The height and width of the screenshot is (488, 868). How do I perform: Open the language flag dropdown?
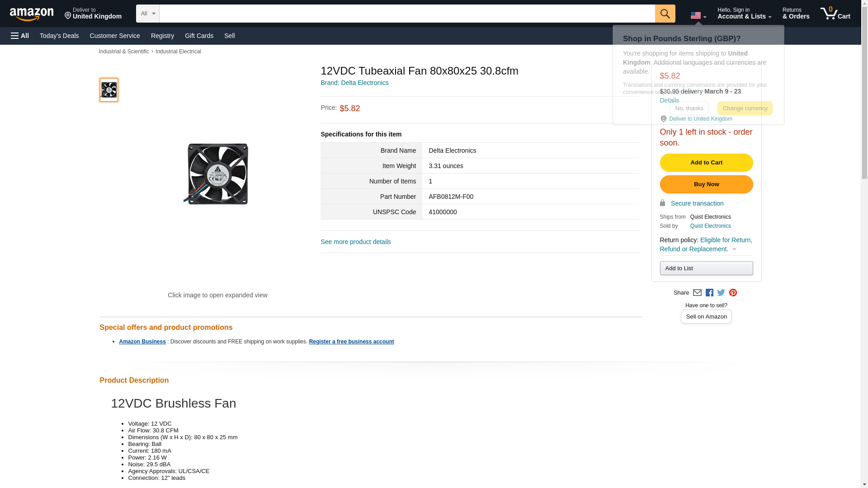pos(698,16)
